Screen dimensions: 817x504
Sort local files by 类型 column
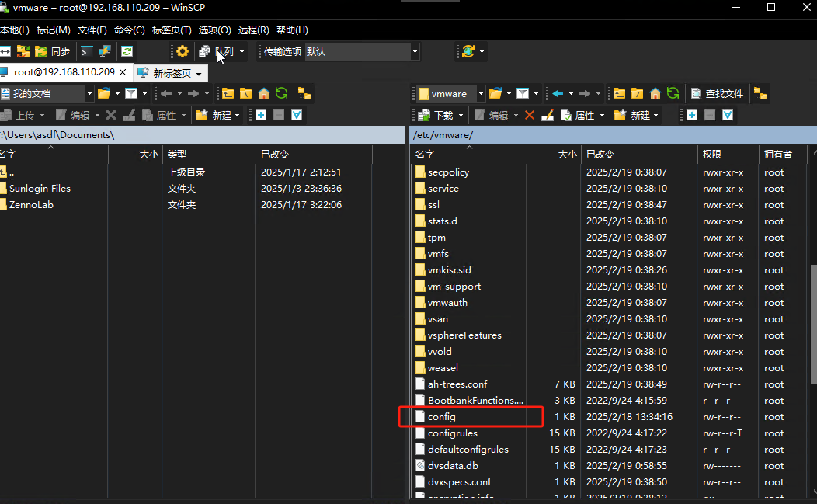coord(208,155)
